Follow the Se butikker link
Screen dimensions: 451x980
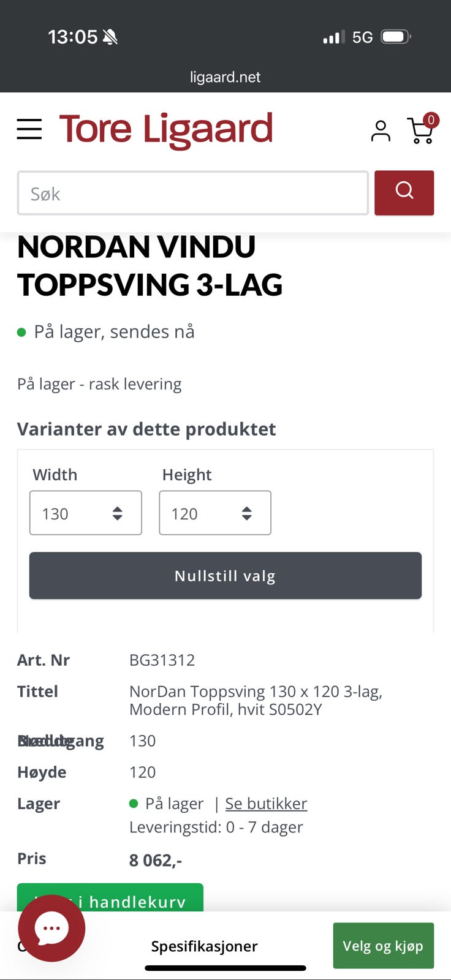[x=266, y=803]
